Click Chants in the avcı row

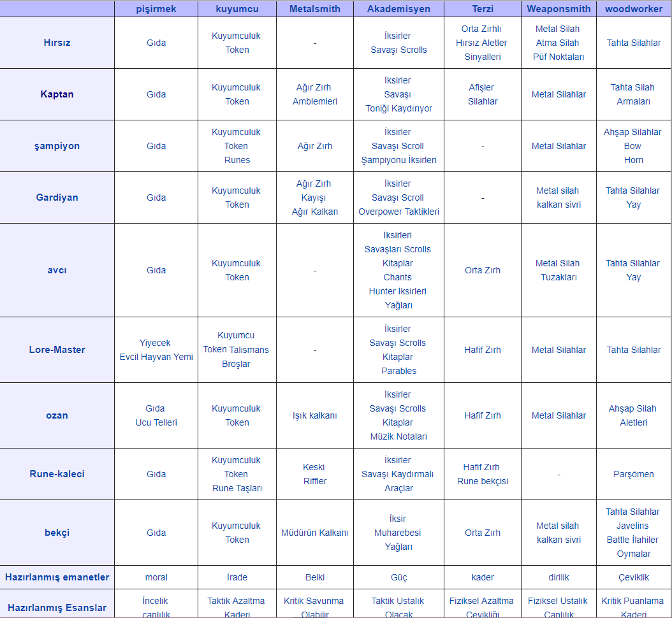tap(398, 277)
